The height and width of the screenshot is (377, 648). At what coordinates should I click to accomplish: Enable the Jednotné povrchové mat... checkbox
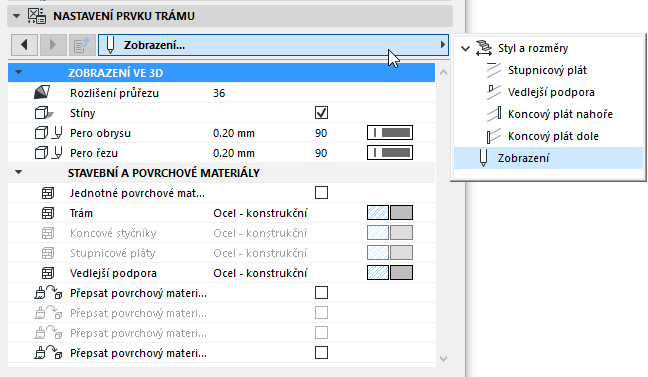point(322,193)
